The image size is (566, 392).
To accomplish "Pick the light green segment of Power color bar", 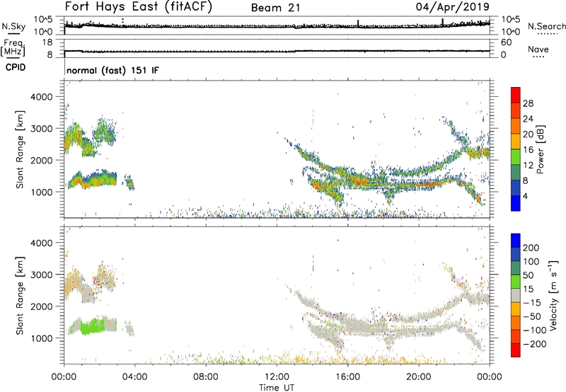I will click(516, 156).
